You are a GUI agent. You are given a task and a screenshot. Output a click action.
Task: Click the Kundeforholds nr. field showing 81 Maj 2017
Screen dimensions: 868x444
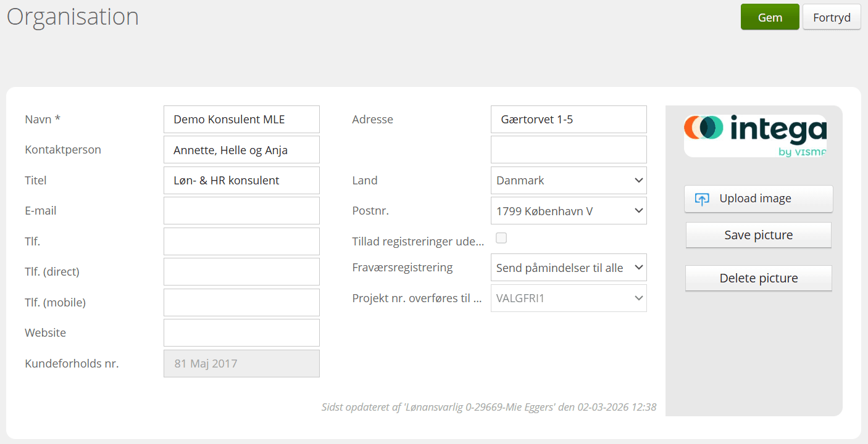[x=241, y=364]
